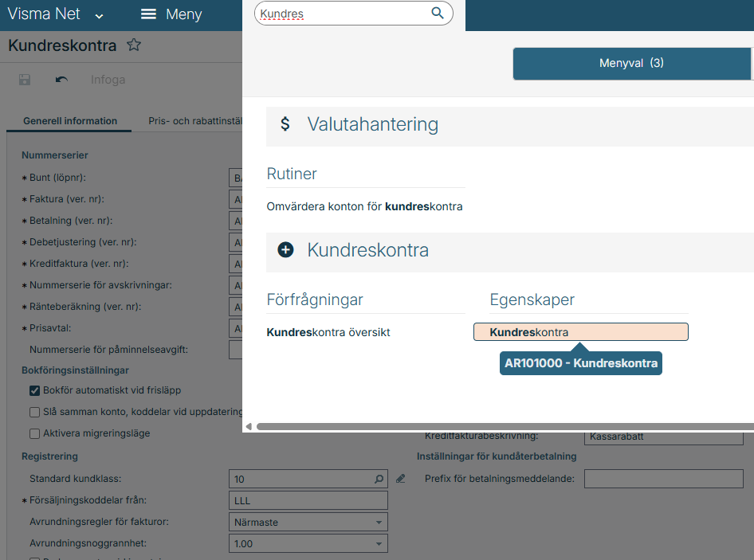Click the save disk icon in toolbar
Viewport: 754px width, 560px height.
click(25, 80)
